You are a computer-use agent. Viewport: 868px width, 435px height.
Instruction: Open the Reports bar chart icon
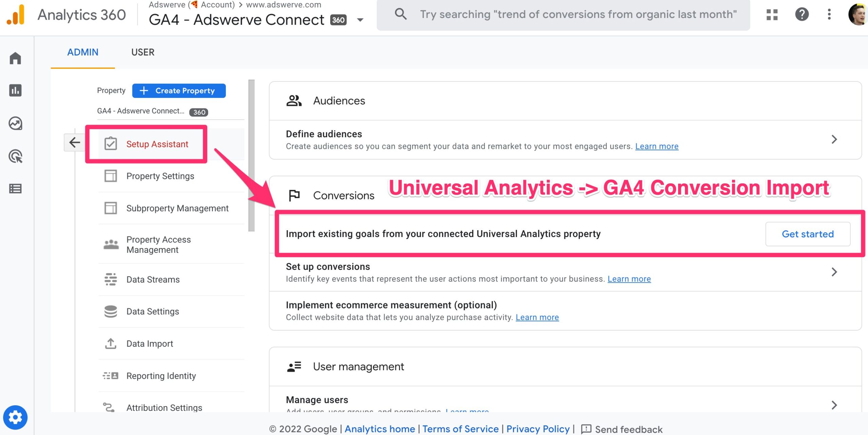[15, 91]
